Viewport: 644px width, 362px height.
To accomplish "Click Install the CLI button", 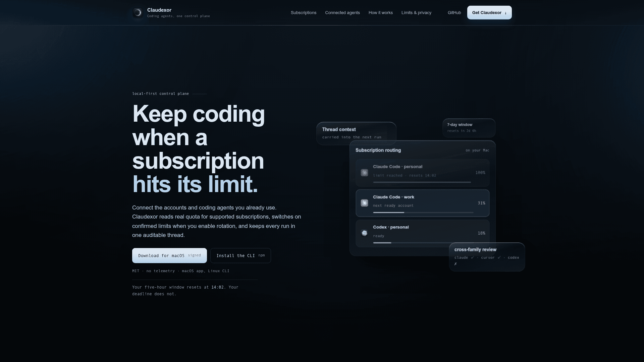I will 240,255.
